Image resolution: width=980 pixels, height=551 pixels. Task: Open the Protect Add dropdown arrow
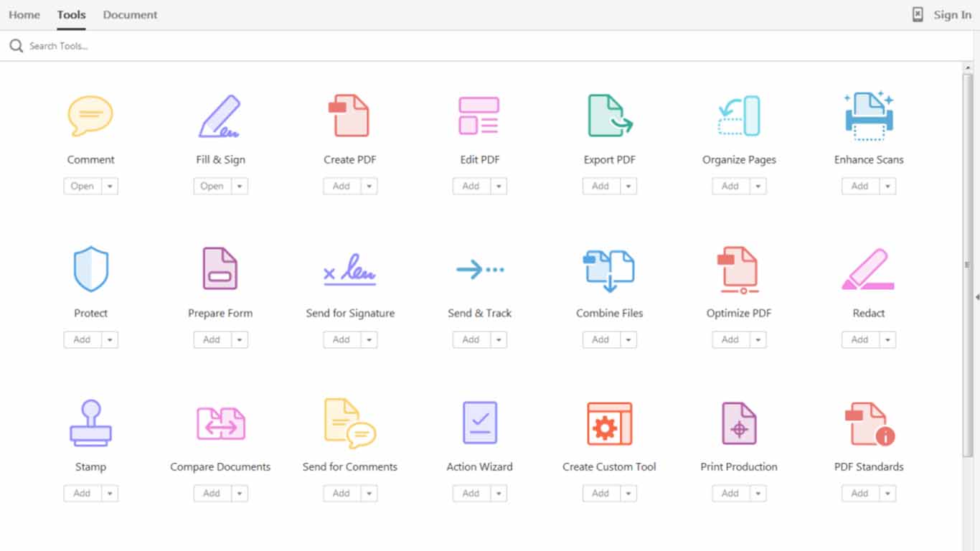pyautogui.click(x=110, y=340)
